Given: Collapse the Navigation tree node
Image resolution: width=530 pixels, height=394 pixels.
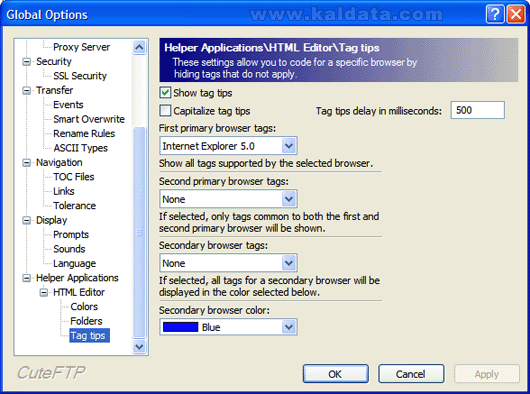Looking at the screenshot, I should pos(26,163).
